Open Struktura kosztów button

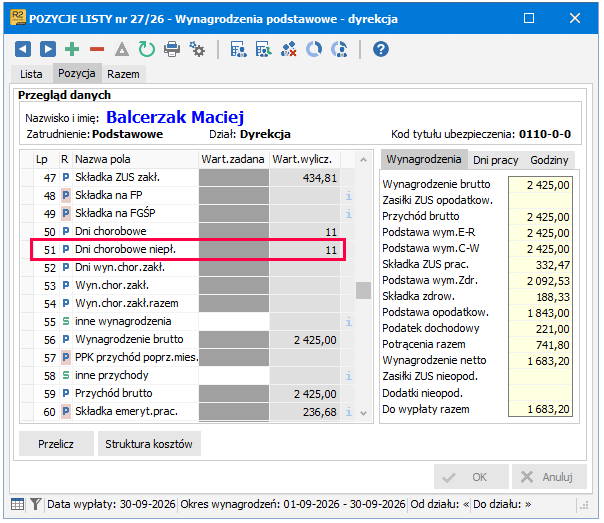149,444
